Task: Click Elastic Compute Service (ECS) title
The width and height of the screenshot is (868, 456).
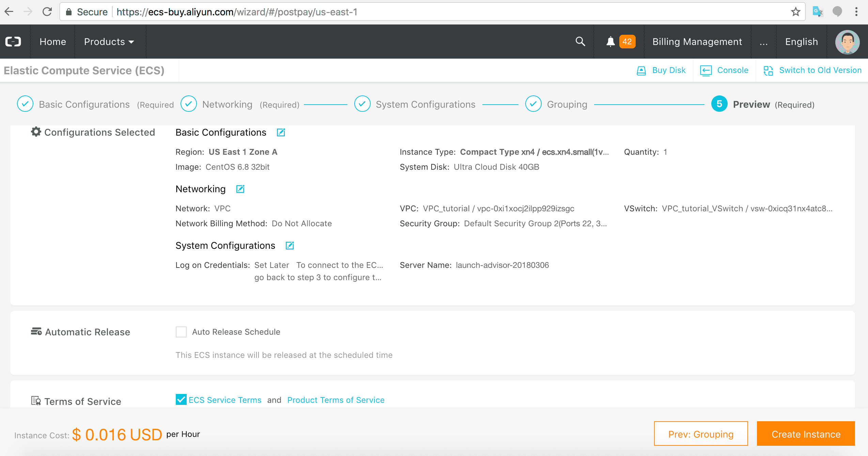Action: pyautogui.click(x=84, y=70)
